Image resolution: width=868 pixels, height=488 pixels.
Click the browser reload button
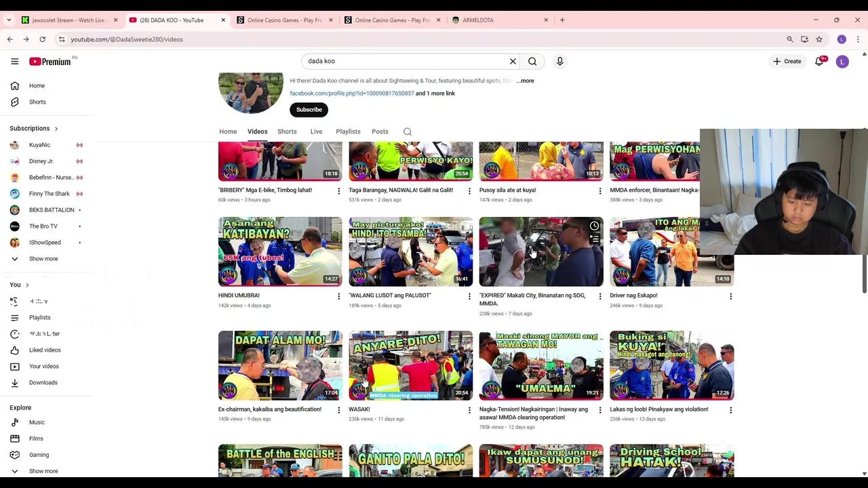(42, 39)
